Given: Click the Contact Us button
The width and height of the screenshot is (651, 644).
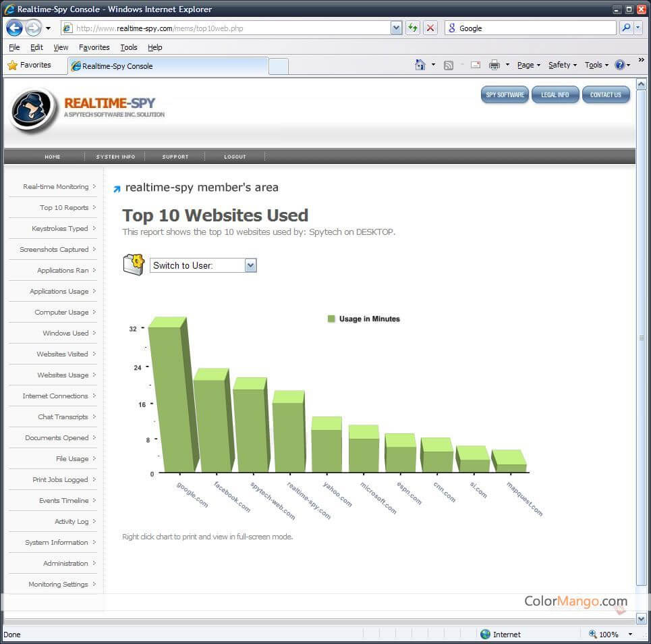Looking at the screenshot, I should [x=606, y=95].
